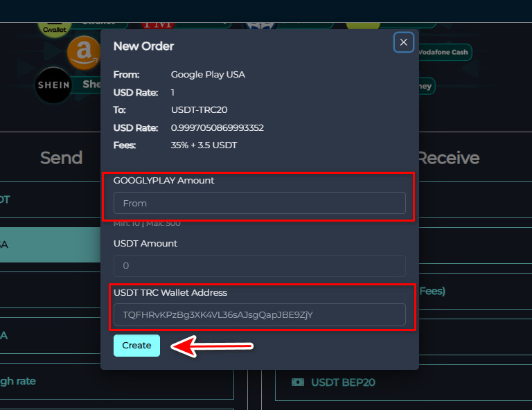Click the SHEIN logo icon
532x410 pixels.
tap(53, 84)
